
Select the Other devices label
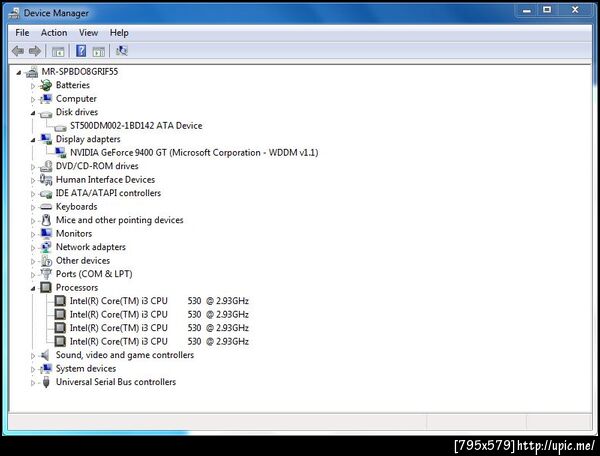click(83, 261)
